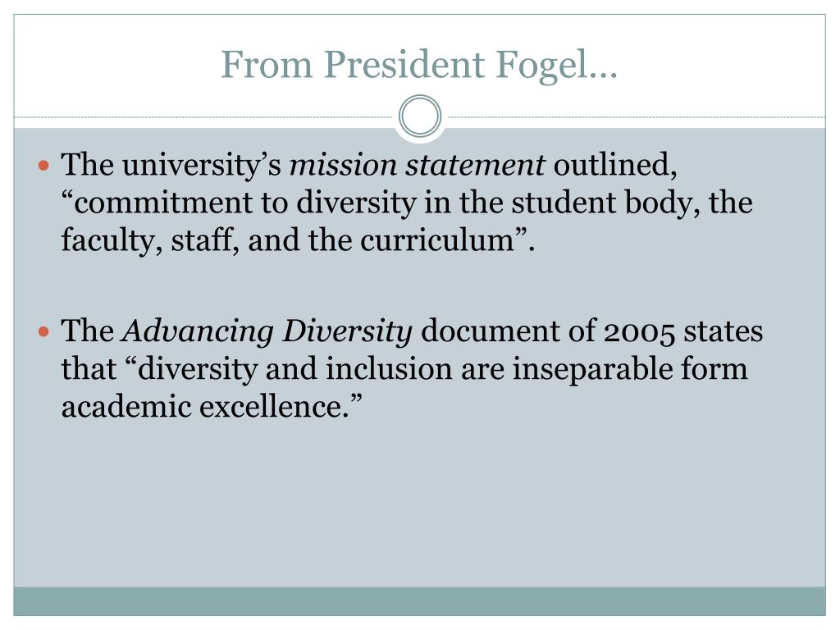Screen dimensions: 840x630
Task: Click the first orange bullet point
Action: point(44,166)
